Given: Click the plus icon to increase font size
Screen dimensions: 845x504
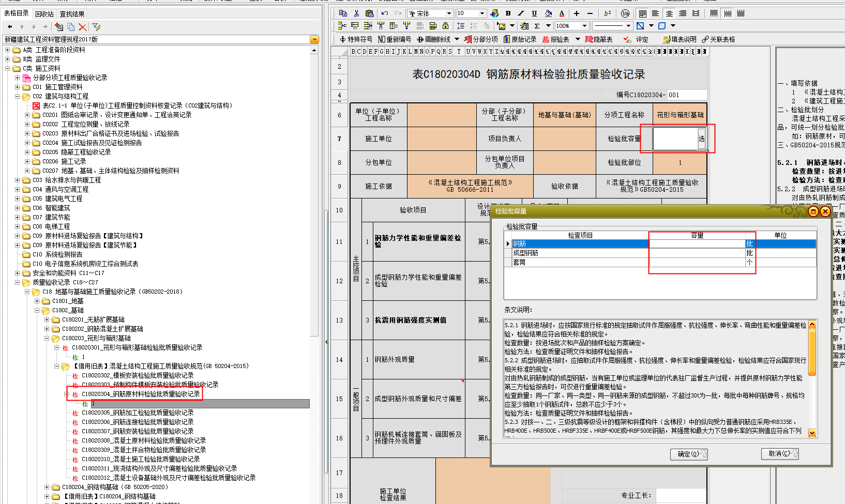Looking at the screenshot, I should 577,13.
